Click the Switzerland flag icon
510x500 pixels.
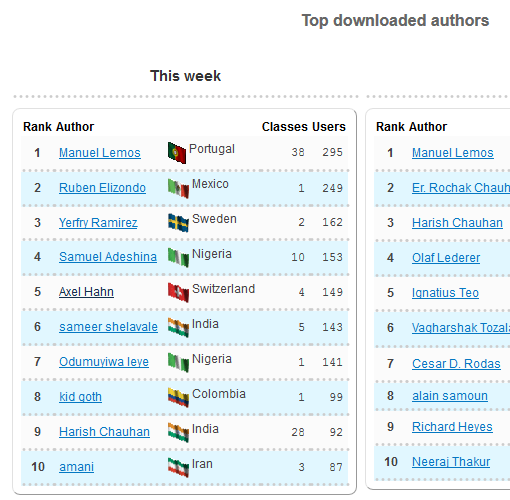(178, 292)
